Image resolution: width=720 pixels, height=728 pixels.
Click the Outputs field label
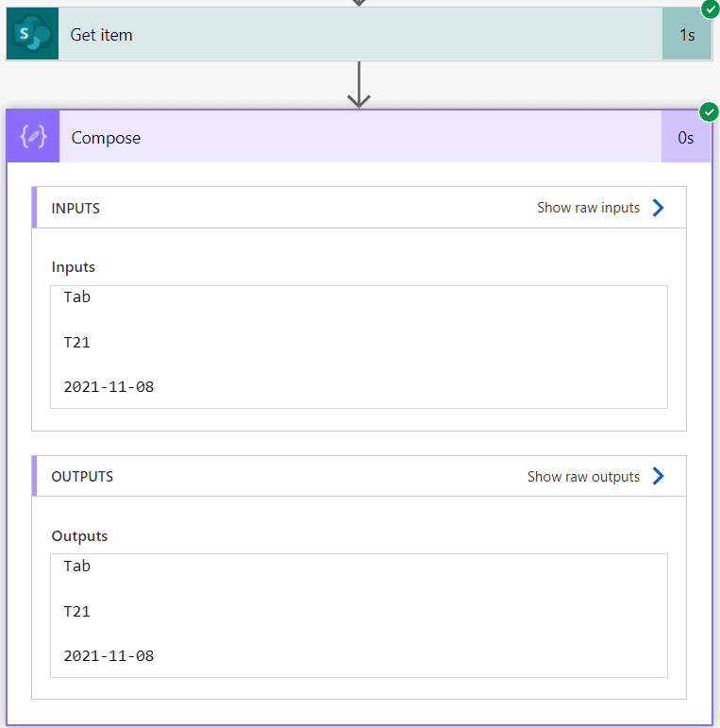click(x=79, y=535)
